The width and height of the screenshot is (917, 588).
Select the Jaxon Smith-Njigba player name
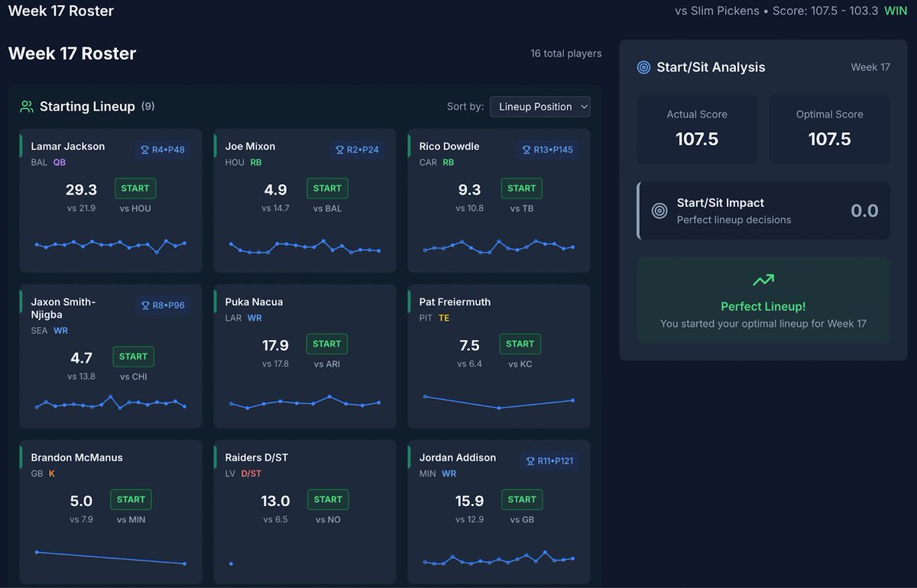pyautogui.click(x=63, y=309)
